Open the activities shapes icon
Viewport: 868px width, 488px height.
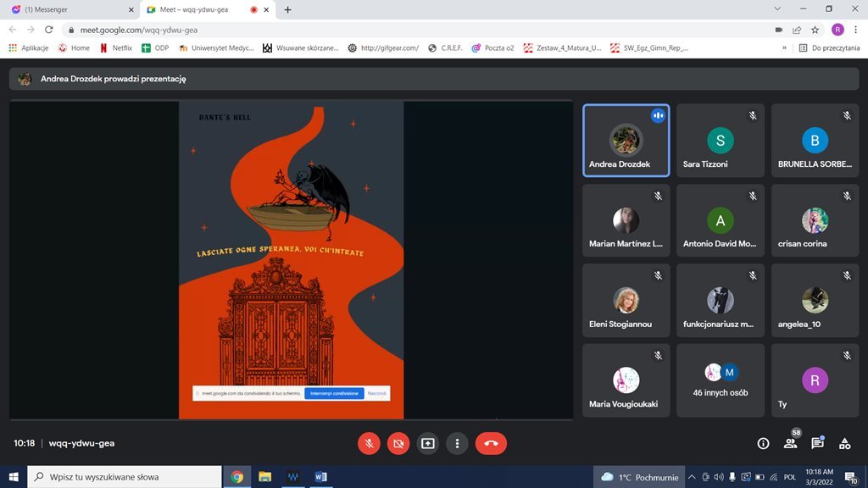[845, 443]
